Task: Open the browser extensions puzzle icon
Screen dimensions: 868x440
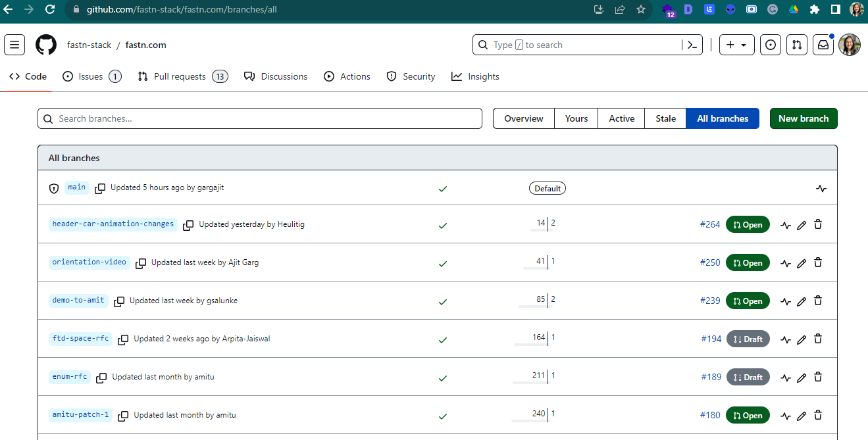Action: (814, 9)
